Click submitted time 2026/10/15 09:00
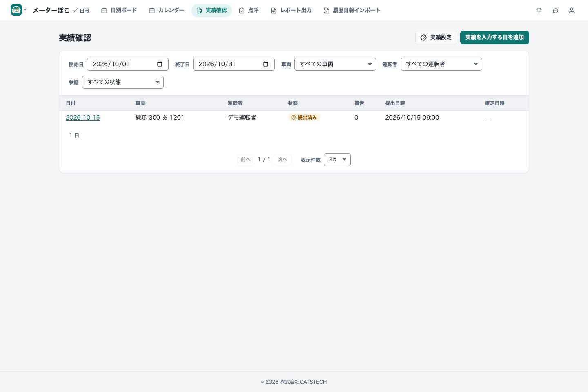This screenshot has width=588, height=392. click(x=412, y=118)
